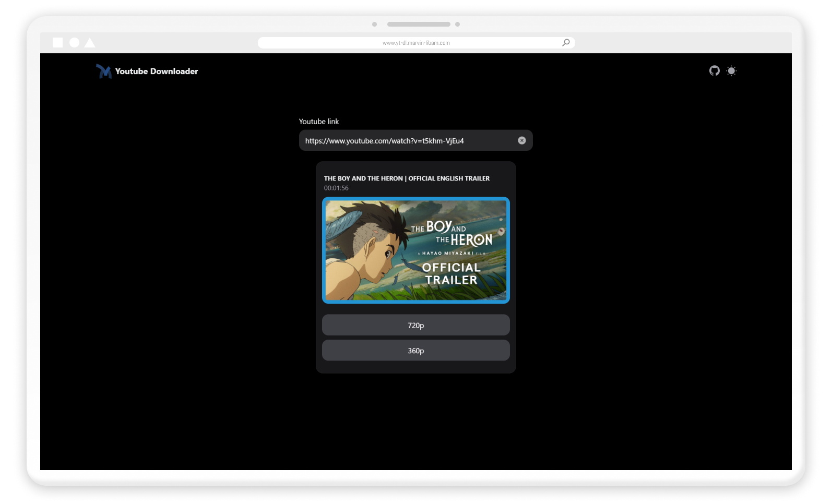This screenshot has width=832, height=504.
Task: Click the 00:01:56 video duration
Action: [x=336, y=188]
